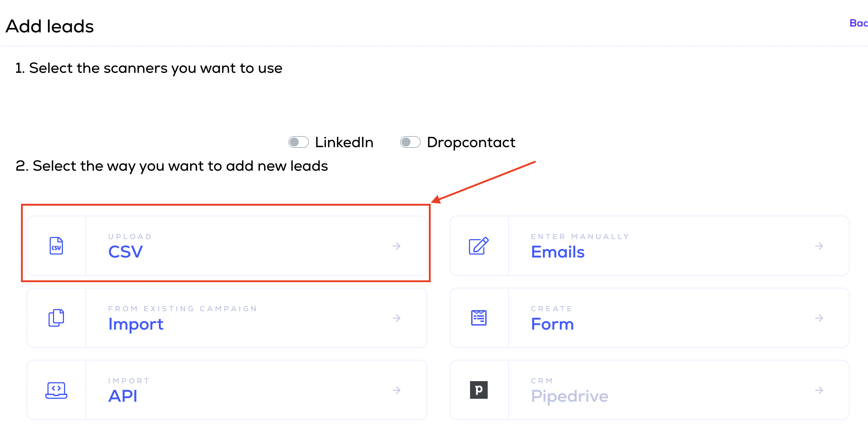Enable the LinkedIn scanner toggle
The image size is (868, 426).
(298, 142)
